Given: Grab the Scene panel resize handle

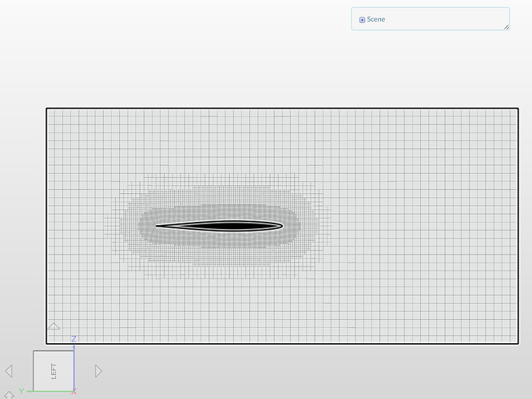Looking at the screenshot, I should (506, 27).
